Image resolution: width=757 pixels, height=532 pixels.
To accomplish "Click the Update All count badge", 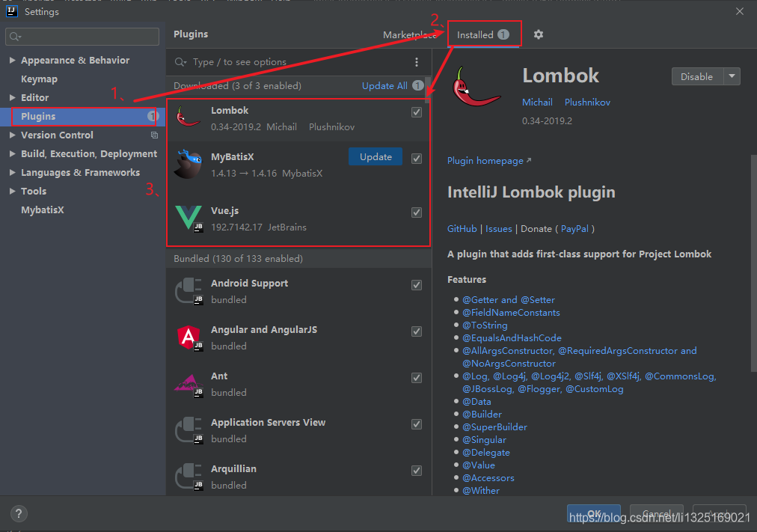I will (418, 85).
